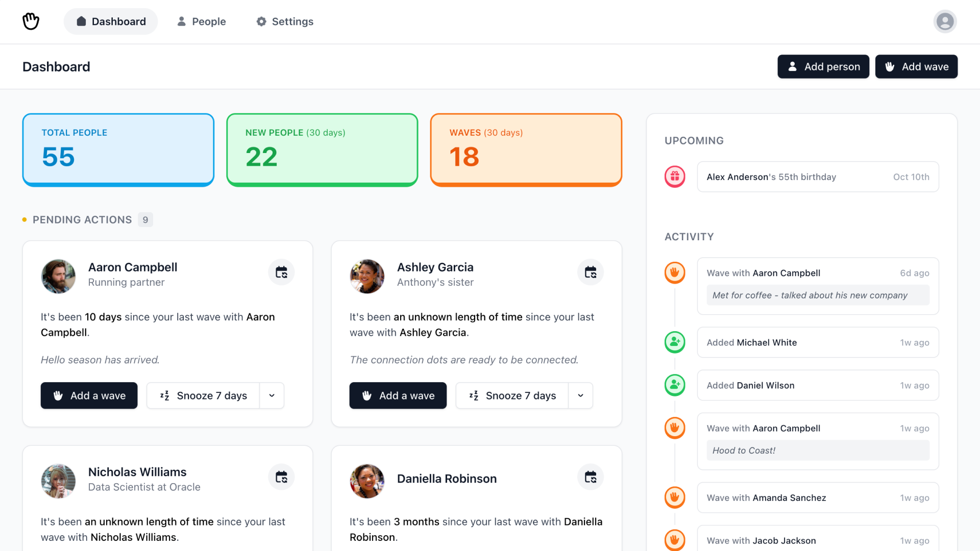The width and height of the screenshot is (980, 551).
Task: Click the orange wave icon beside Amanda Sanchez
Action: (675, 497)
